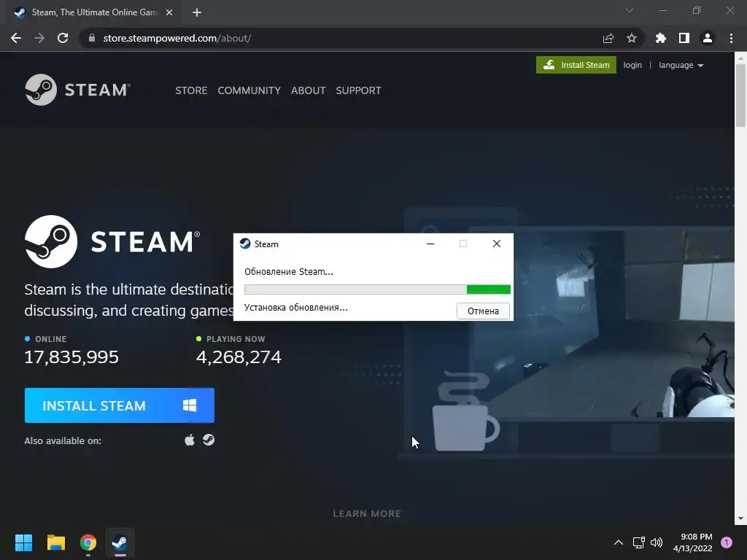Open File Explorer from the taskbar
Viewport: 747px width, 560px height.
55,542
